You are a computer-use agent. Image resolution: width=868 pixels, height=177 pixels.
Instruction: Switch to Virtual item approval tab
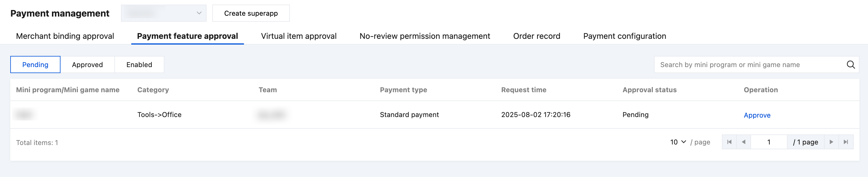click(x=298, y=36)
